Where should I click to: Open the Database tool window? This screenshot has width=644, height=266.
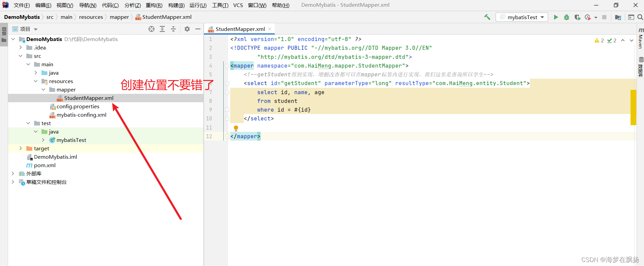641,67
